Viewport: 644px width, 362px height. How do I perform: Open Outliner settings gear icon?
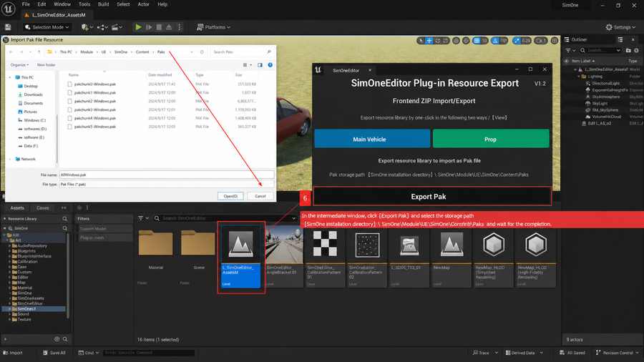point(637,50)
